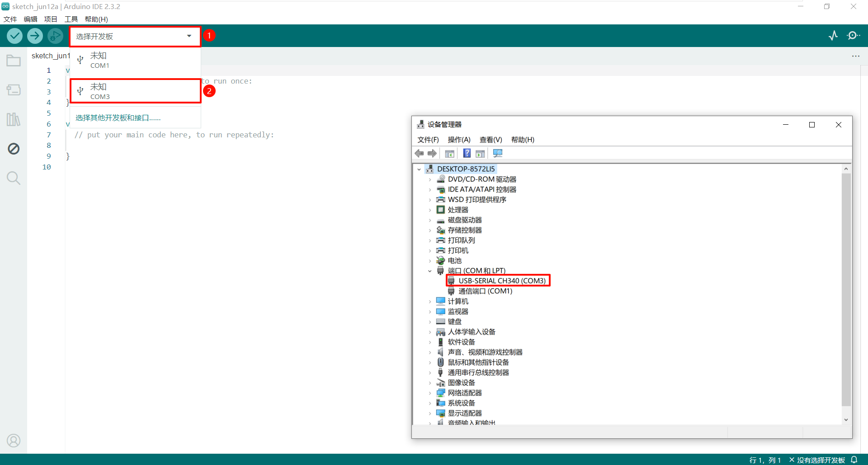Open the Boards Manager sidebar icon
Image resolution: width=868 pixels, height=465 pixels.
point(14,90)
